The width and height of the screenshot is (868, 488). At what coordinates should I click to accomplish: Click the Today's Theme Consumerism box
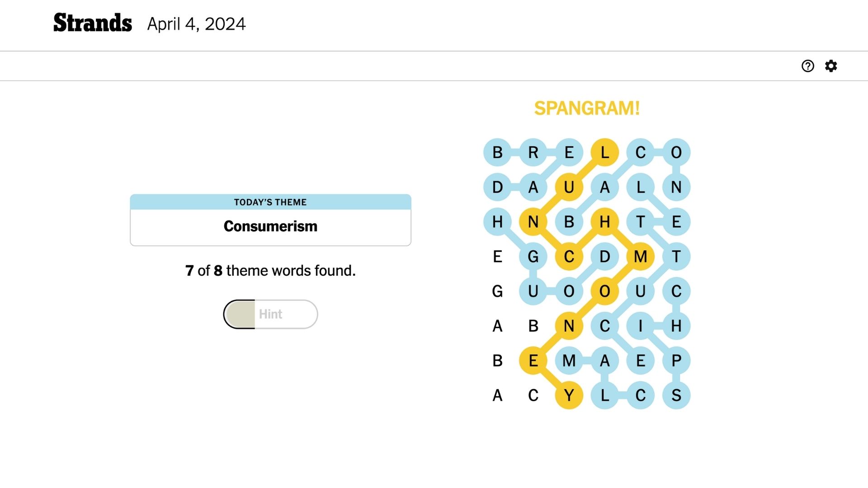(x=270, y=220)
